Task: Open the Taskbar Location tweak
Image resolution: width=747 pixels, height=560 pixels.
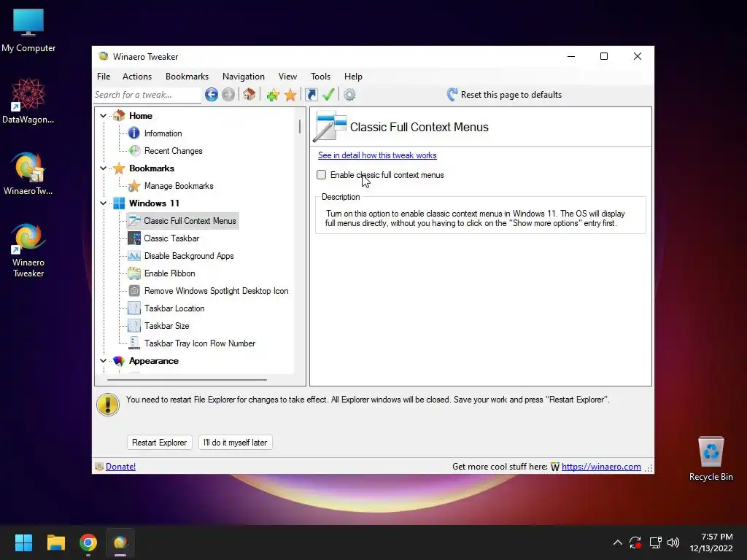Action: coord(174,308)
